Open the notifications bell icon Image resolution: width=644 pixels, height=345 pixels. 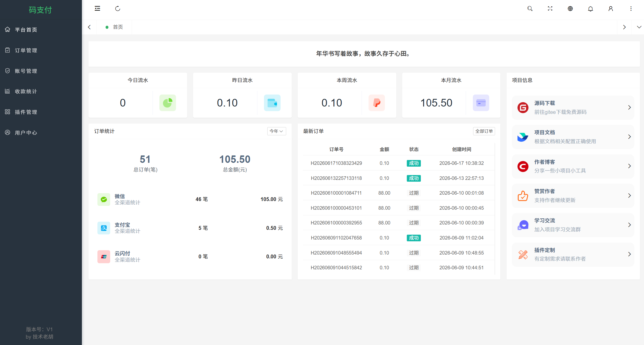tap(590, 9)
